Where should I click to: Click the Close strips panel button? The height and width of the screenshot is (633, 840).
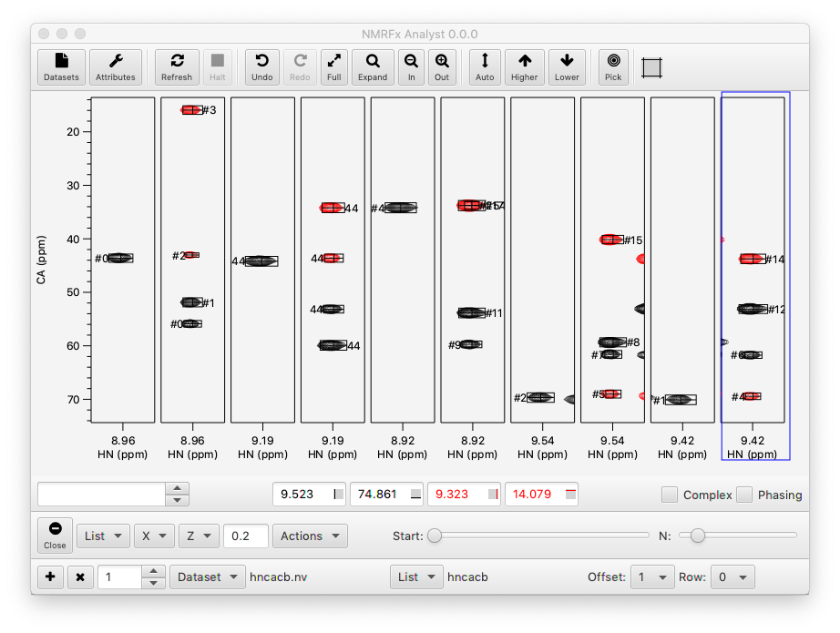(x=56, y=535)
